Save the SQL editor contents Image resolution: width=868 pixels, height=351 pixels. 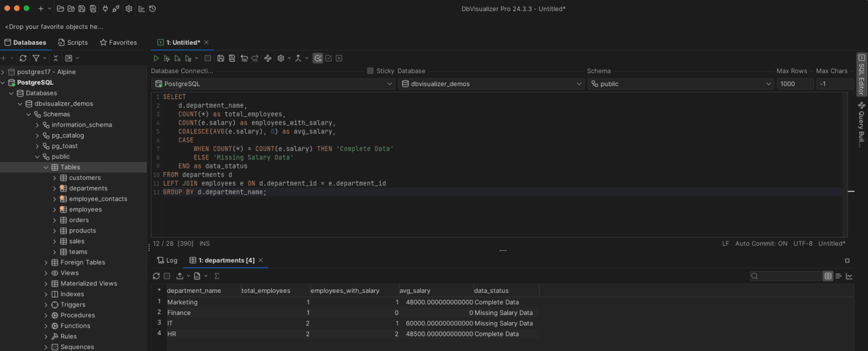pyautogui.click(x=222, y=58)
